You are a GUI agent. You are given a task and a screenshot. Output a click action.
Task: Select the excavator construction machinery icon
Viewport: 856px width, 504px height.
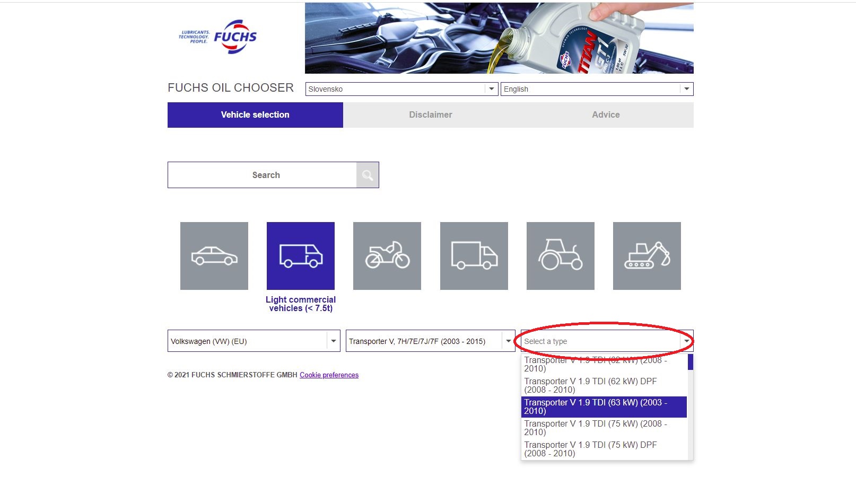pos(647,256)
